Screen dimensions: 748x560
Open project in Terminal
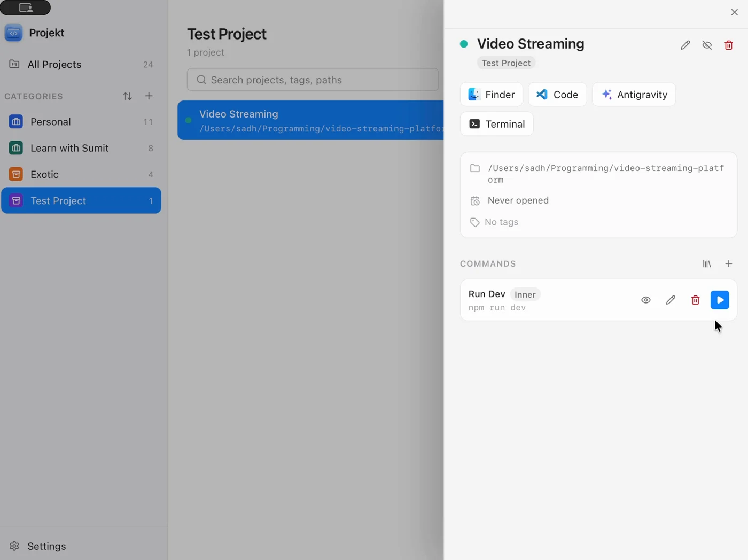click(x=497, y=124)
